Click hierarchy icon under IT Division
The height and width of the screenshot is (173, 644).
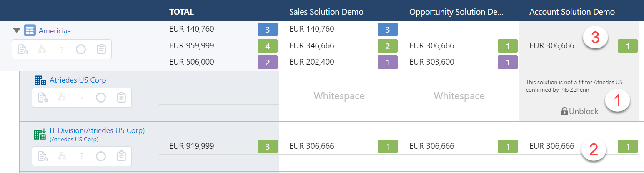[x=62, y=156]
